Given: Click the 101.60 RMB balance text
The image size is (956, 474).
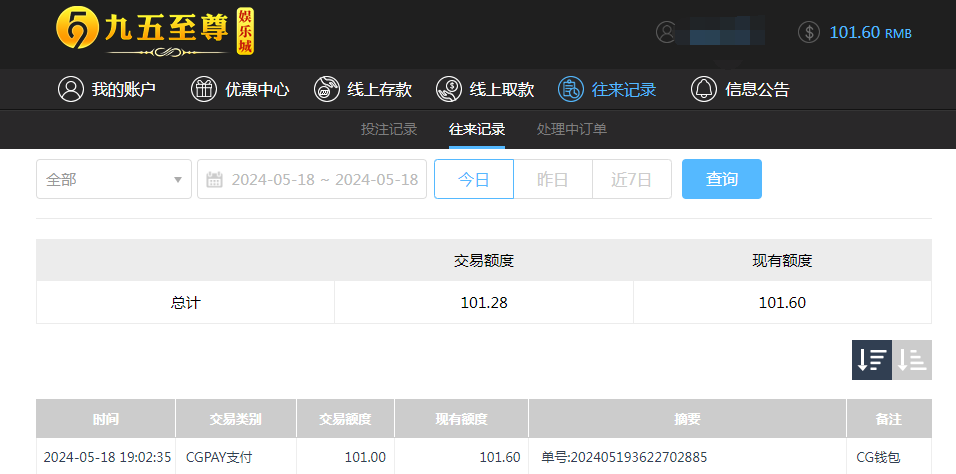Looking at the screenshot, I should 871,32.
